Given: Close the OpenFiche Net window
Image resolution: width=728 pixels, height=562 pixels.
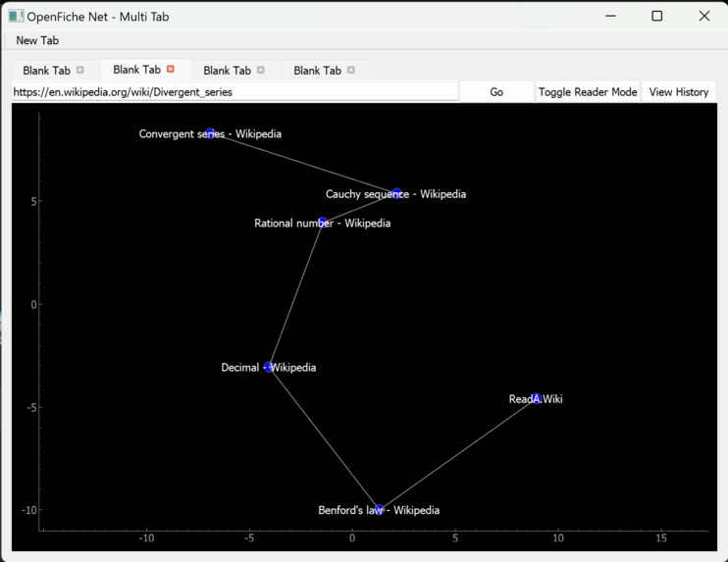Looking at the screenshot, I should point(703,16).
